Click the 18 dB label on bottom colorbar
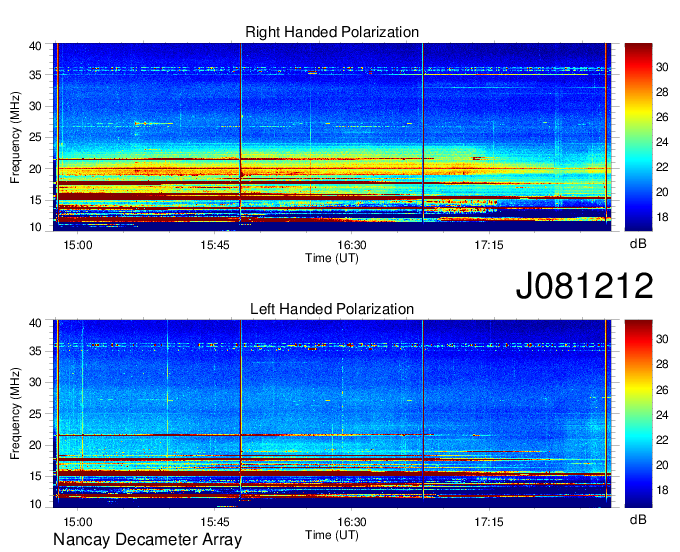680x552 pixels. click(x=662, y=490)
